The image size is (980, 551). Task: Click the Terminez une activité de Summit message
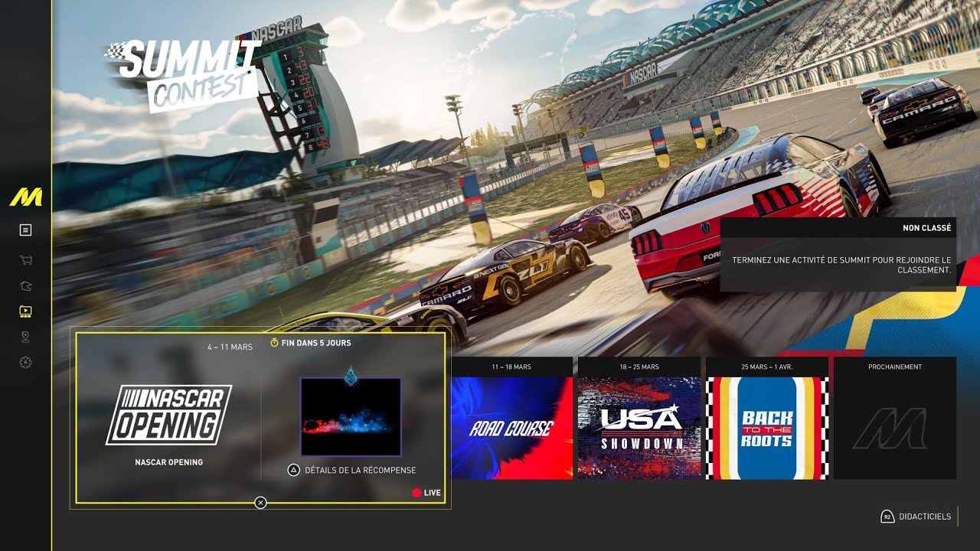[x=841, y=265]
